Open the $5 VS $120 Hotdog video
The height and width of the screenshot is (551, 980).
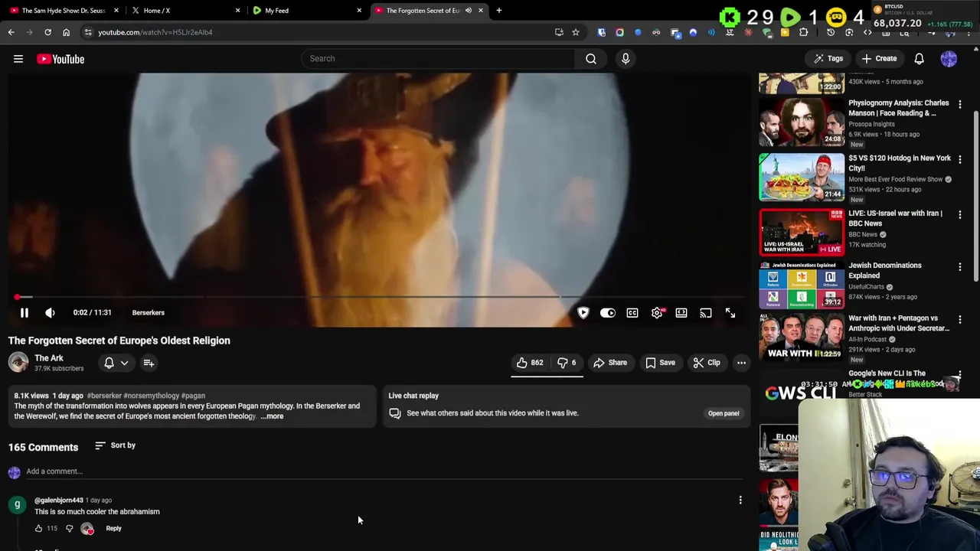tap(801, 178)
